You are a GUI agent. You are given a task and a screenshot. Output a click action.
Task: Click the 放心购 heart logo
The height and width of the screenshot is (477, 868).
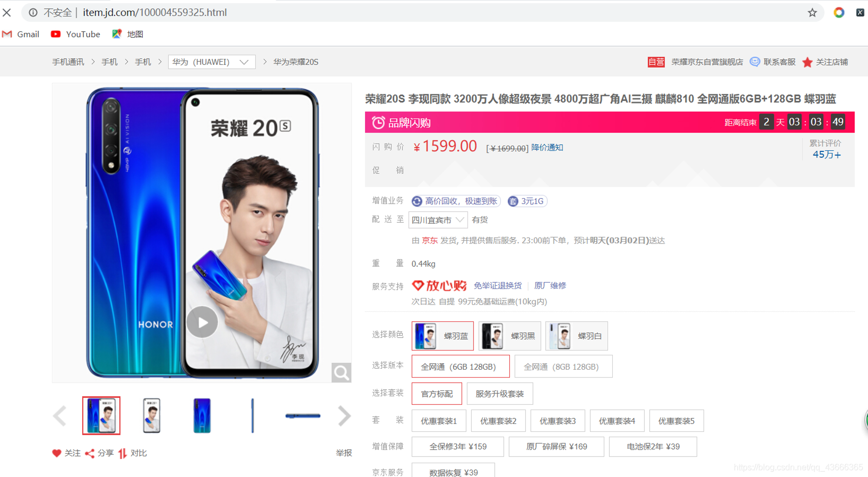click(439, 285)
